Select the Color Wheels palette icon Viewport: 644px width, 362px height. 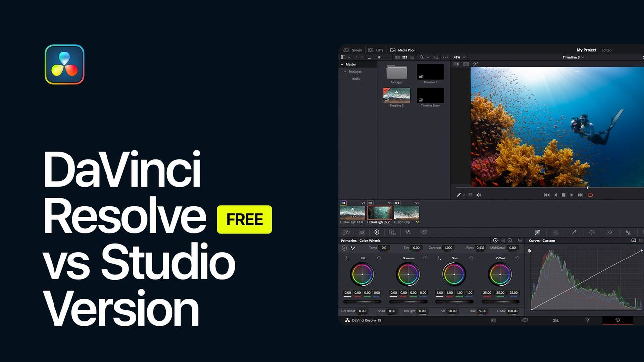pyautogui.click(x=377, y=232)
